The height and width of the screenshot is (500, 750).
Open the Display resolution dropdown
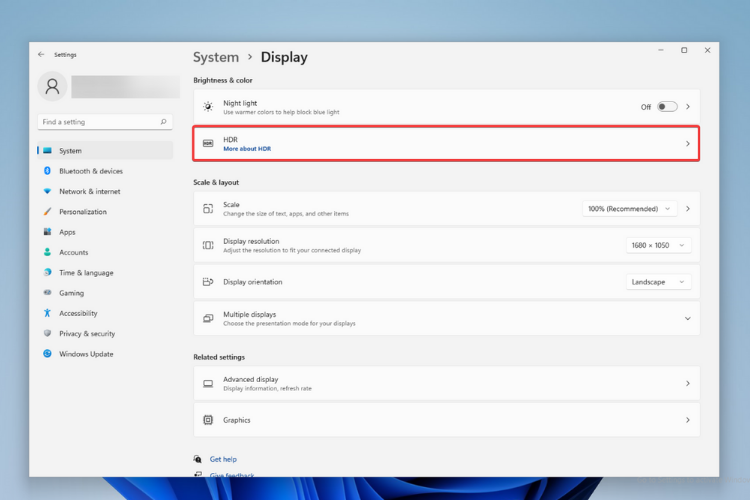[x=658, y=245]
